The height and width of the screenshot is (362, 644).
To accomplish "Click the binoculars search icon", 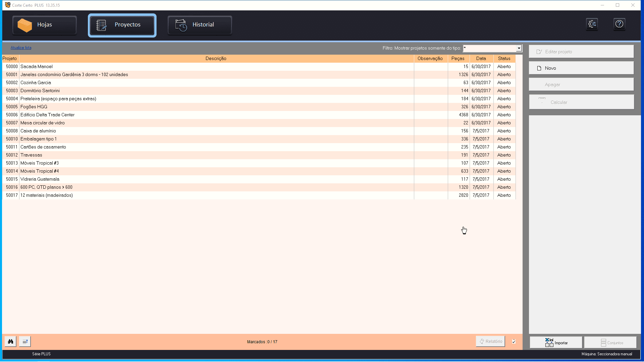I will pyautogui.click(x=11, y=342).
